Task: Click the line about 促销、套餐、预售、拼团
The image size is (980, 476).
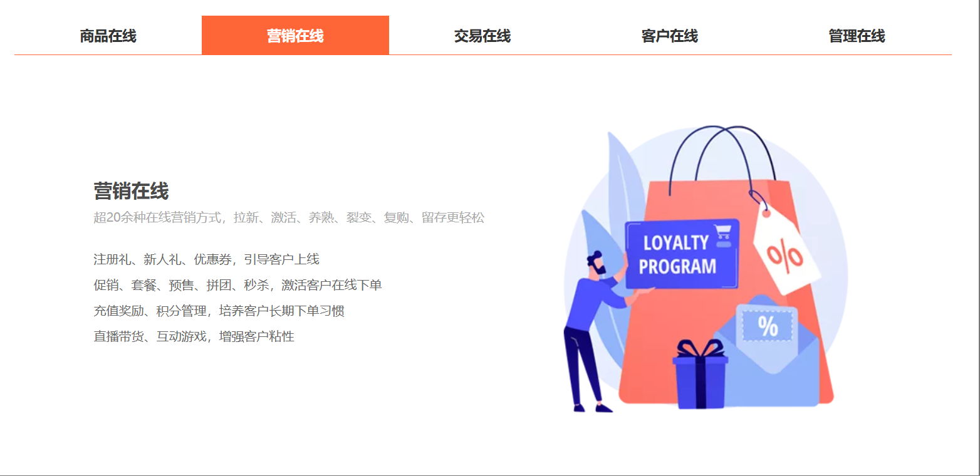Action: coord(237,285)
